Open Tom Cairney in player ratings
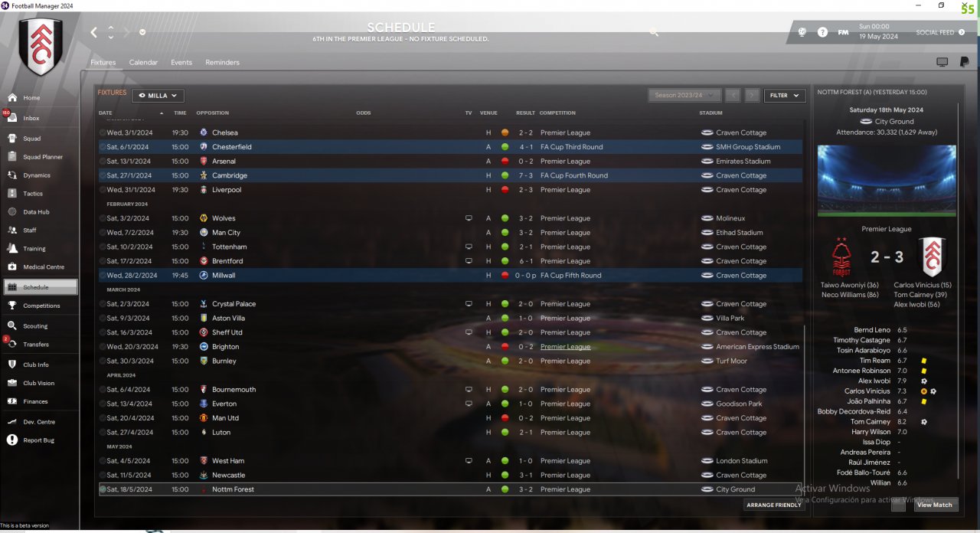The height and width of the screenshot is (533, 980). [870, 422]
